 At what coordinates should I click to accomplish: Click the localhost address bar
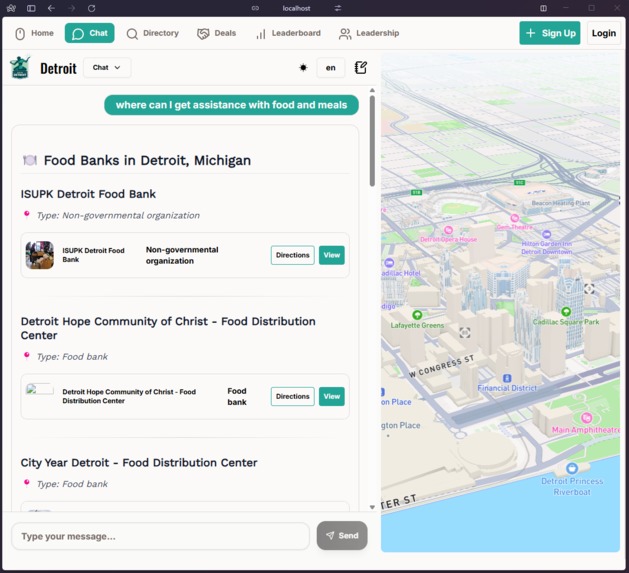296,8
